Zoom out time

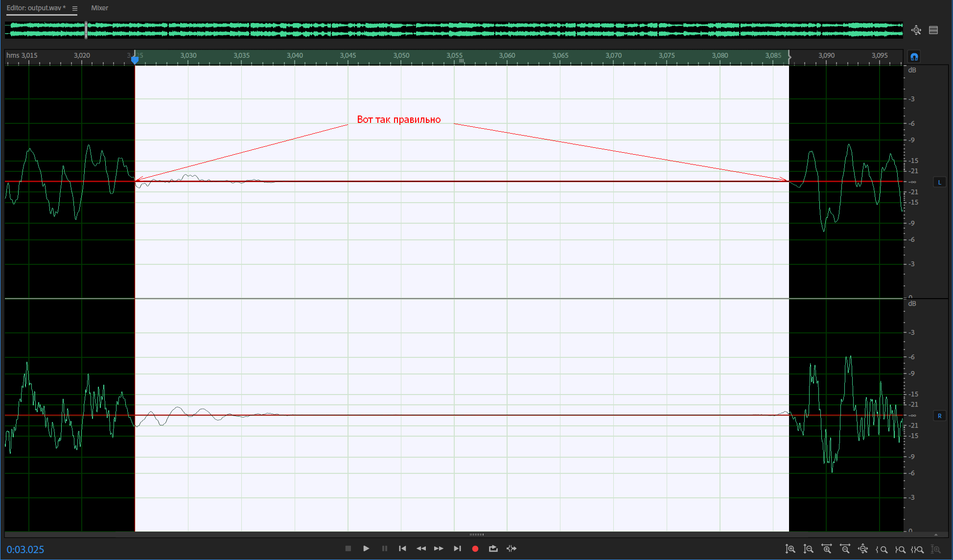point(845,549)
